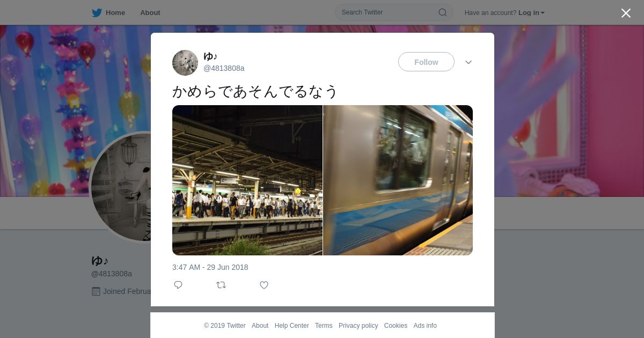Open the Help Center footer link
This screenshot has height=338, width=644.
291,326
